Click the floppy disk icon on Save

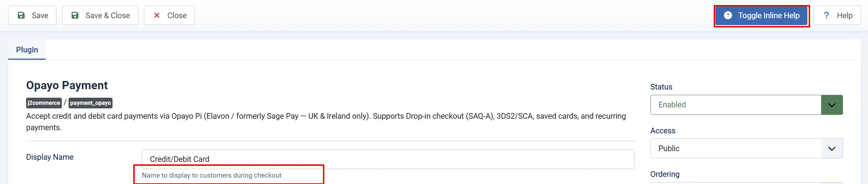pos(21,15)
